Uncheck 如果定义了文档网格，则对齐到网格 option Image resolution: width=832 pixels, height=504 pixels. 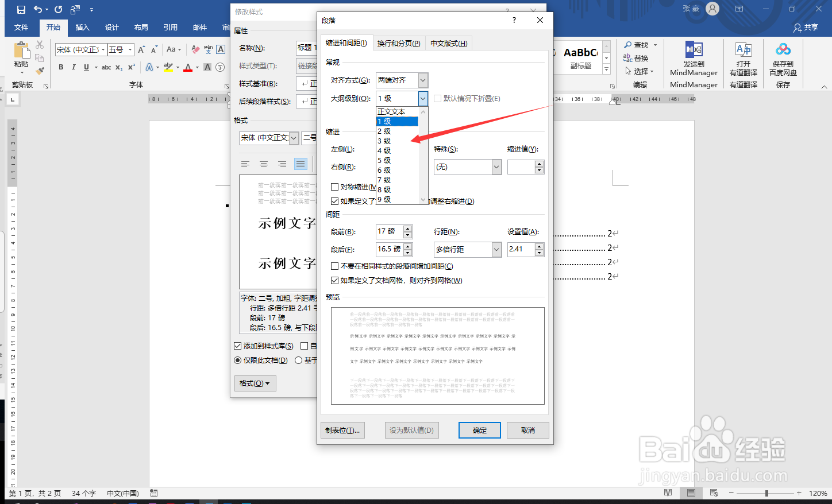[x=335, y=281]
